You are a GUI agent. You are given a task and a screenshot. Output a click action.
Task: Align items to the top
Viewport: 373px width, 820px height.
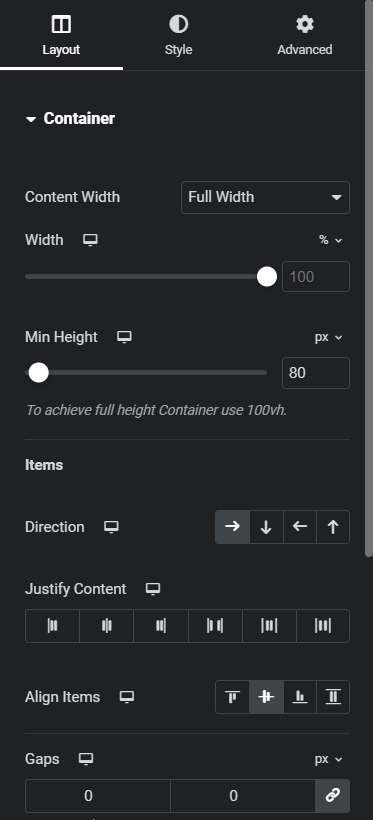[232, 697]
